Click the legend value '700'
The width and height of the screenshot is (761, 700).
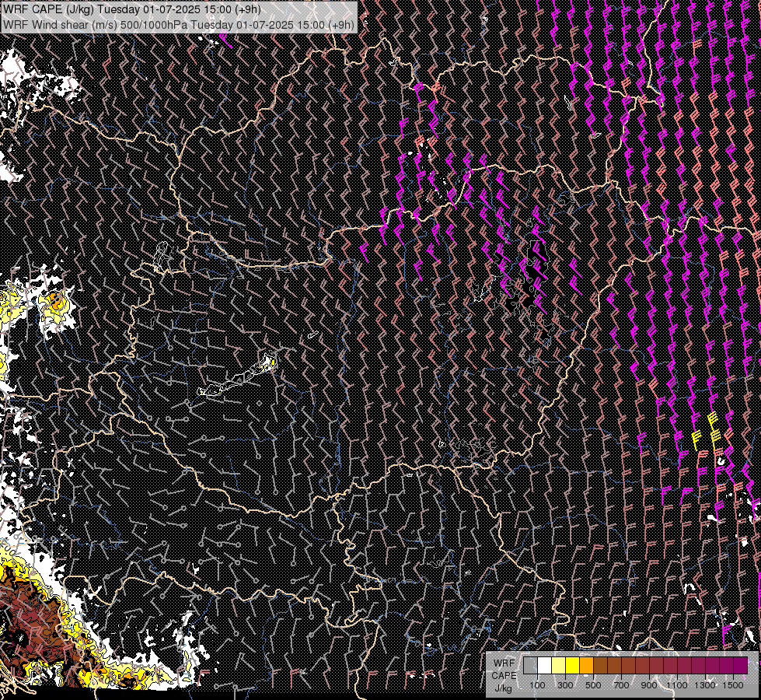tap(621, 685)
